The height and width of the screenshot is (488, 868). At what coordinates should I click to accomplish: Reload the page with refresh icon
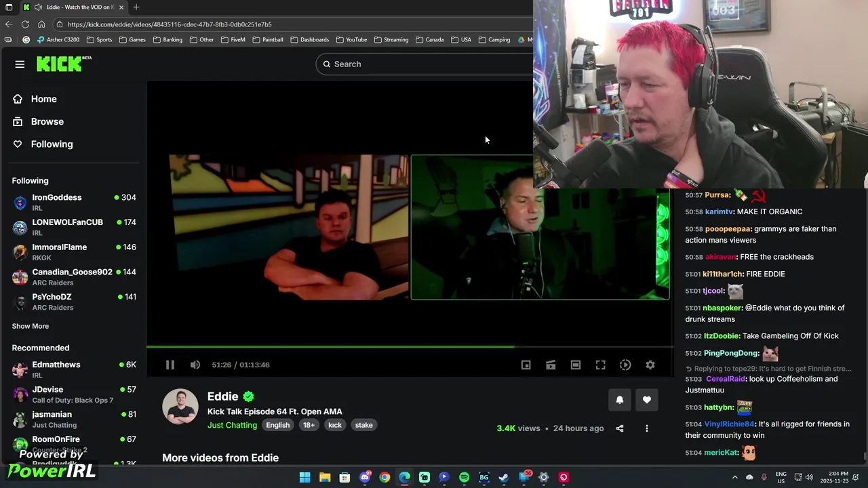[25, 24]
